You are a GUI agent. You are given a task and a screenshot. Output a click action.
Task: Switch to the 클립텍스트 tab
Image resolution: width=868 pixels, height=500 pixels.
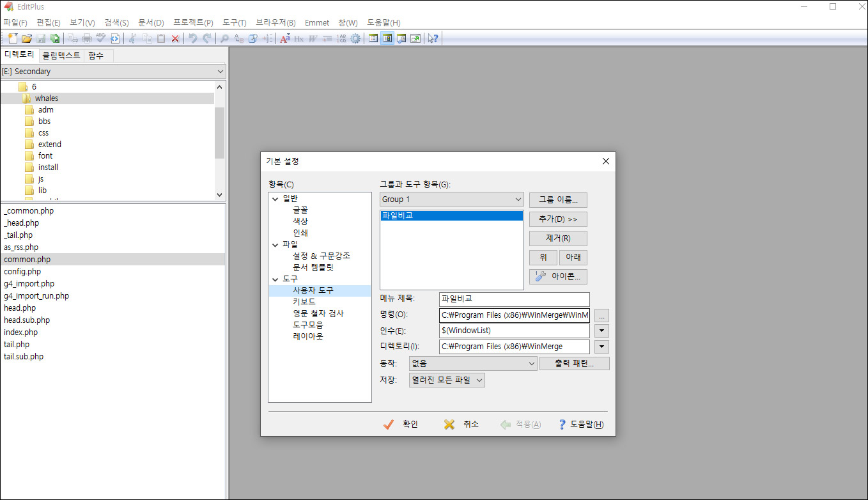tap(61, 56)
